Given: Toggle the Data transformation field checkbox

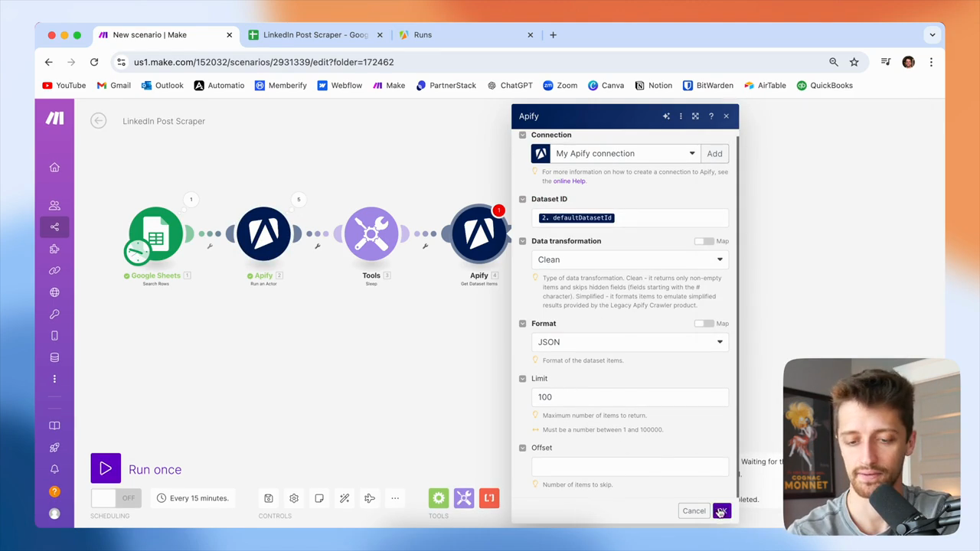Looking at the screenshot, I should (x=523, y=241).
